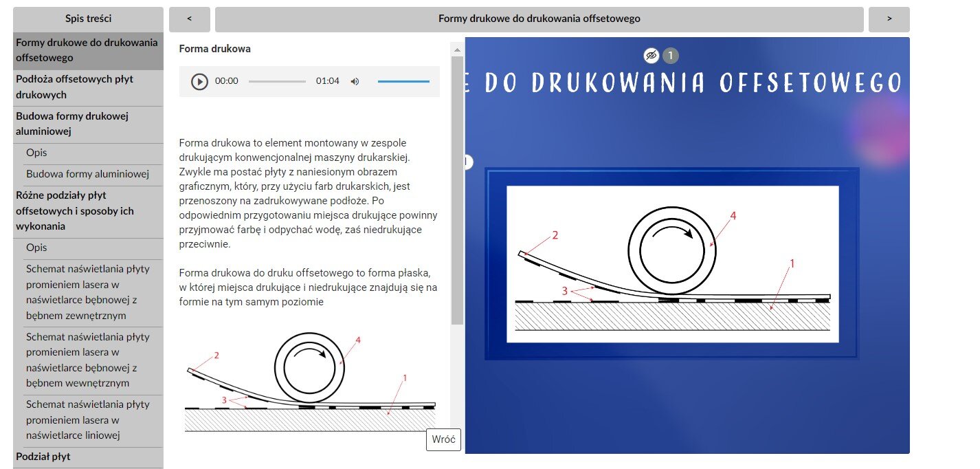Viewport: 980px width, 469px height.
Task: Go to the next page arrow
Action: (x=889, y=19)
